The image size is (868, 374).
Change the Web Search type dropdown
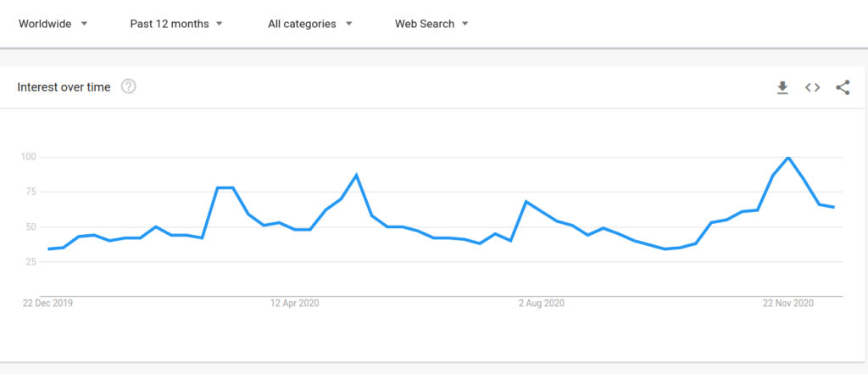tap(431, 24)
